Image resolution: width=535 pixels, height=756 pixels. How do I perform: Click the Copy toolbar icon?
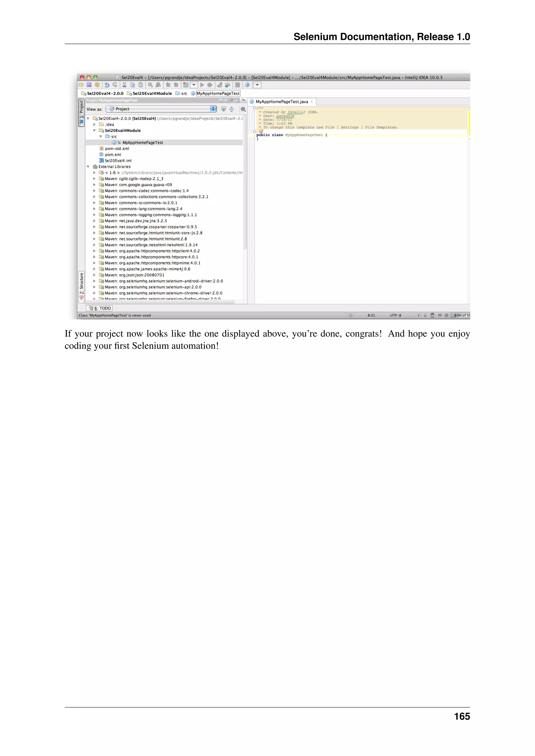click(132, 85)
